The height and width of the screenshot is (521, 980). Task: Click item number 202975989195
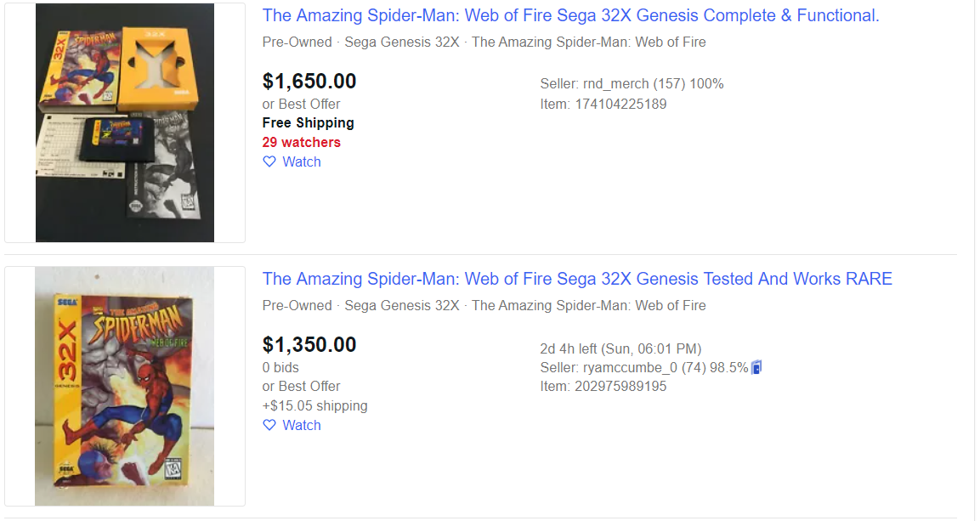pyautogui.click(x=625, y=386)
